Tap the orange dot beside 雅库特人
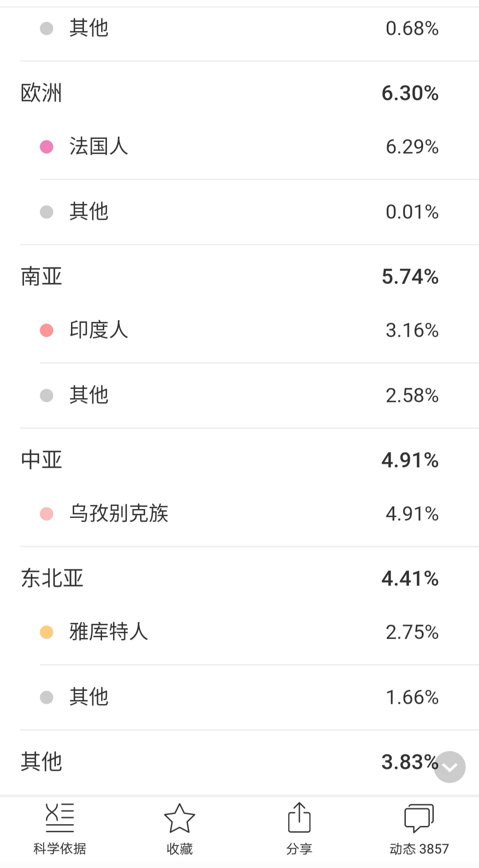Image resolution: width=479 pixels, height=868 pixels. click(47, 632)
